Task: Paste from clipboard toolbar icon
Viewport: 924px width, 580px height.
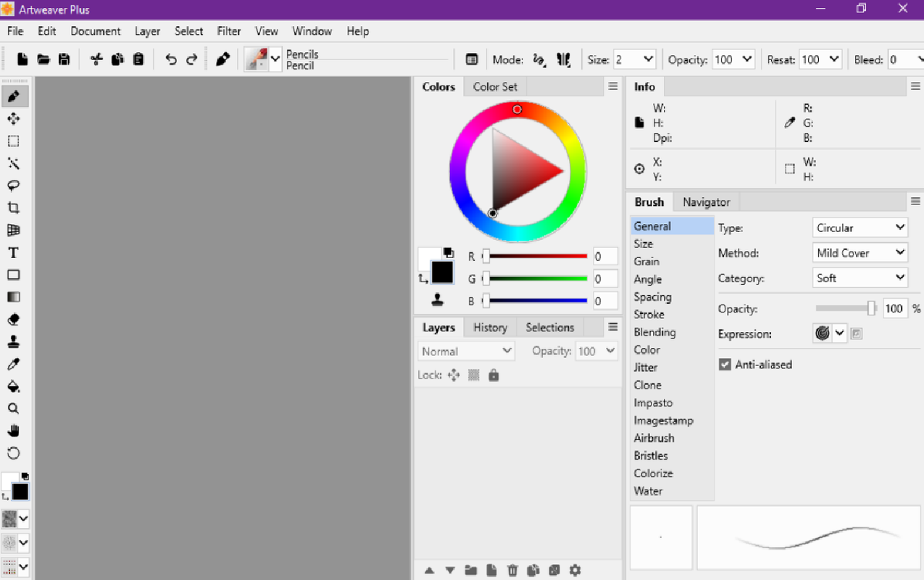Action: (x=138, y=59)
